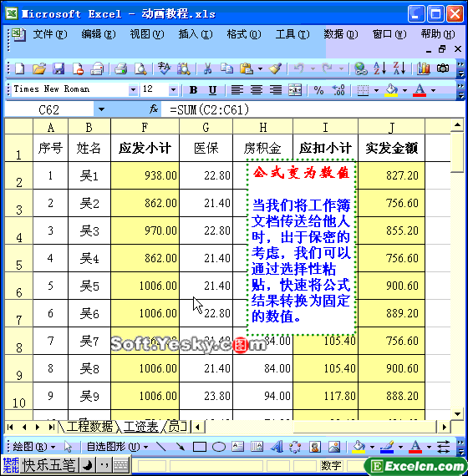Open formatting toolbar Fill Color dropdown arrow
This screenshot has height=476, width=468.
pyautogui.click(x=404, y=90)
